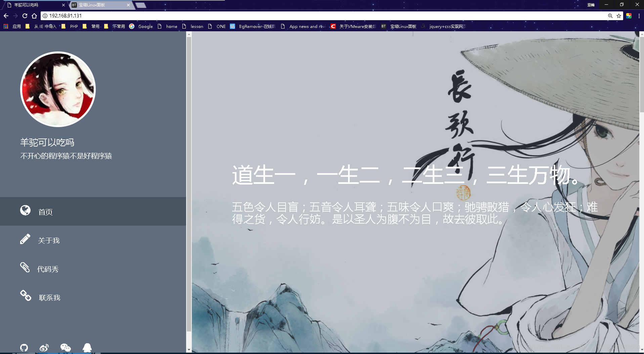Image resolution: width=644 pixels, height=354 pixels.
Task: Open the home bookmark
Action: pyautogui.click(x=168, y=26)
